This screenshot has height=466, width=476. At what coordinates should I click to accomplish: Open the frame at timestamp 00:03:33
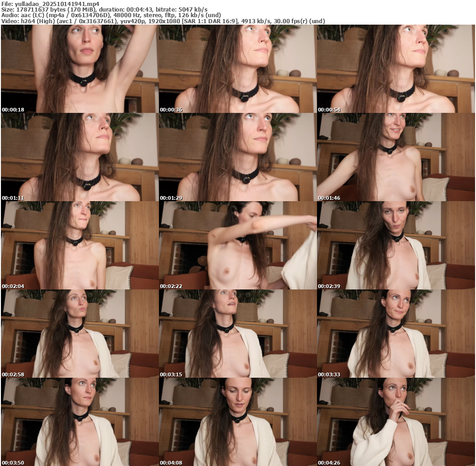(x=396, y=334)
